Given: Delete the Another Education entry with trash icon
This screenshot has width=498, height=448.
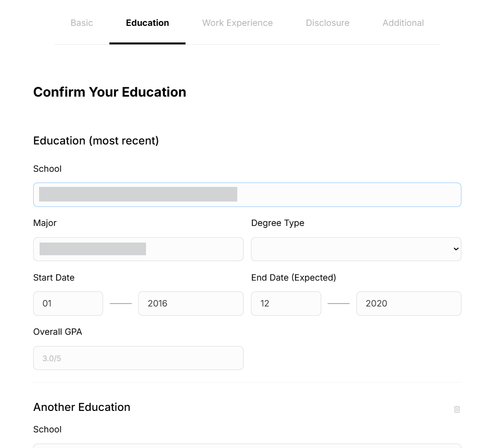Looking at the screenshot, I should pyautogui.click(x=457, y=409).
